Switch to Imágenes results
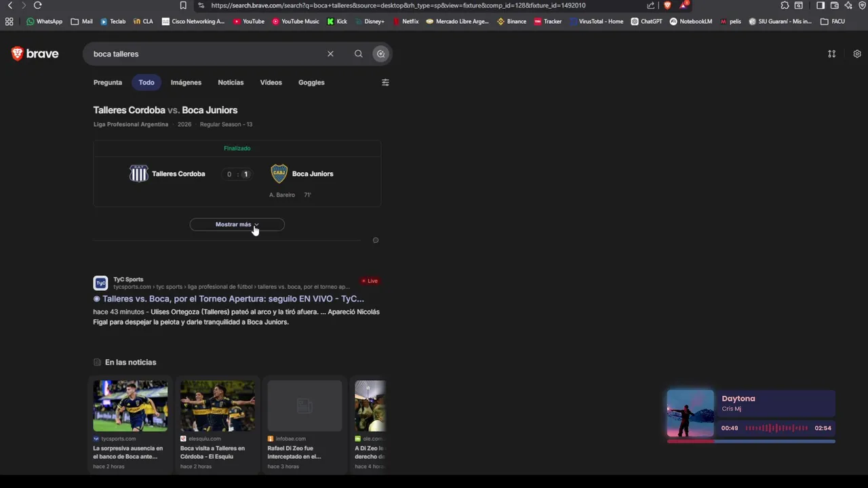The height and width of the screenshot is (488, 868). (186, 83)
